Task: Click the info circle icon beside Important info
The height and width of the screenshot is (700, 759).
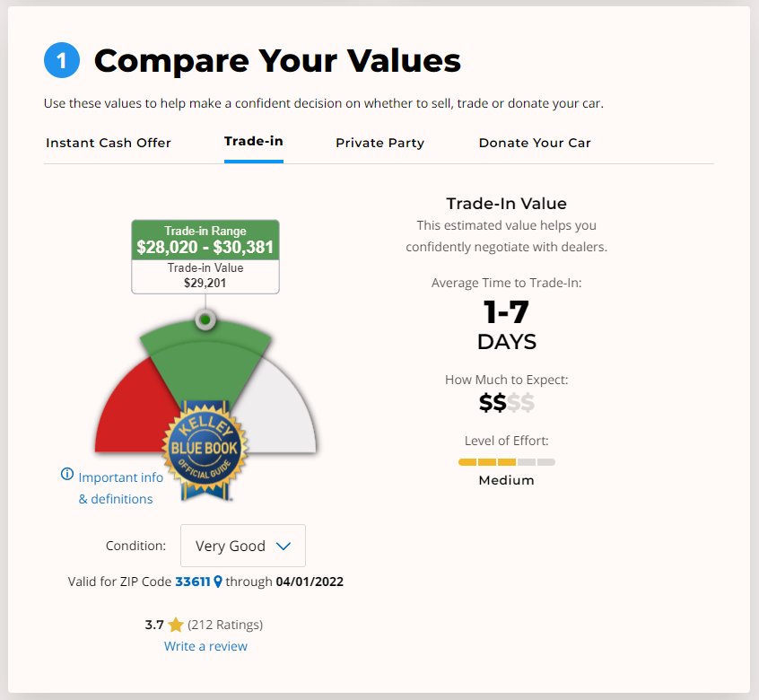Action: tap(66, 474)
